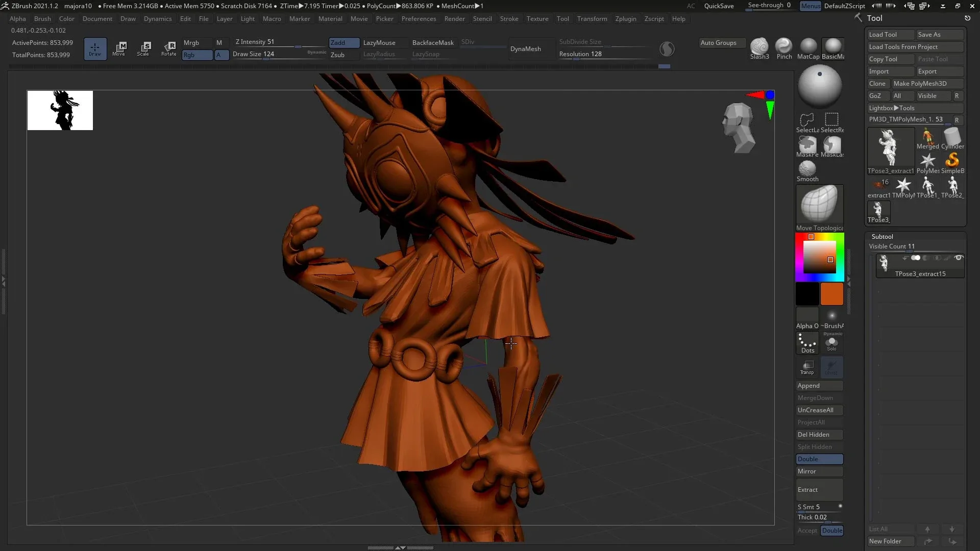The width and height of the screenshot is (980, 551).
Task: Open the Zplugin menu
Action: [x=626, y=19]
